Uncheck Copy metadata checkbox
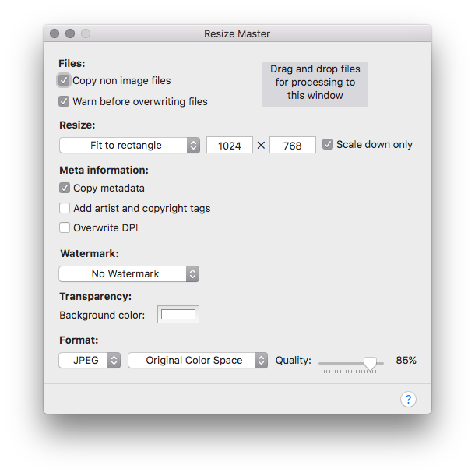The image size is (475, 476). click(65, 188)
